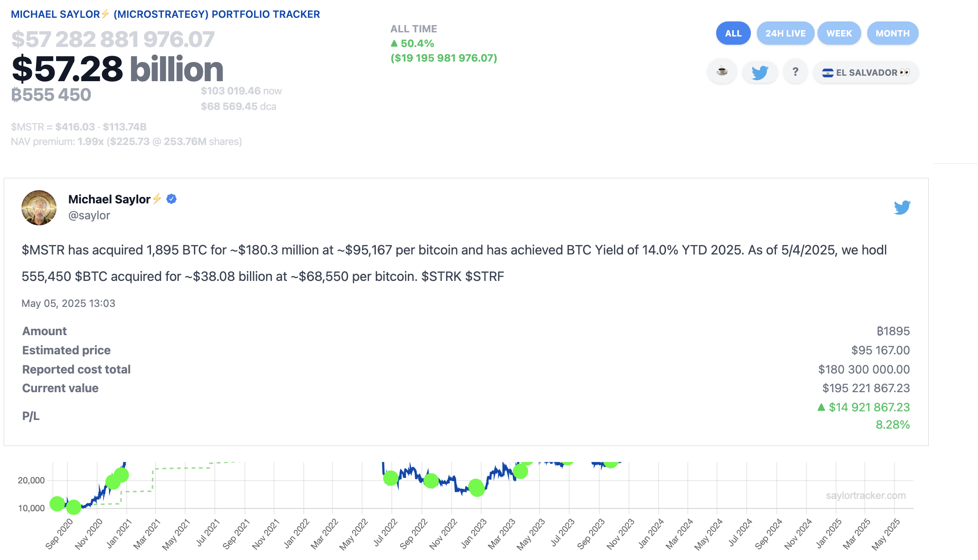Click the May 2025 axis label
The height and width of the screenshot is (560, 978).
pyautogui.click(x=886, y=534)
